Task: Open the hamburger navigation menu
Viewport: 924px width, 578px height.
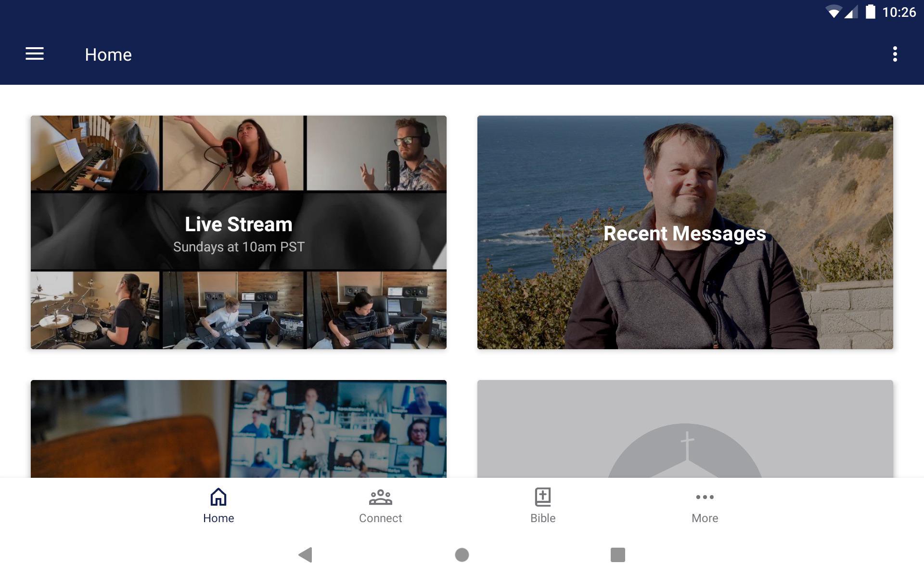Action: click(x=35, y=54)
